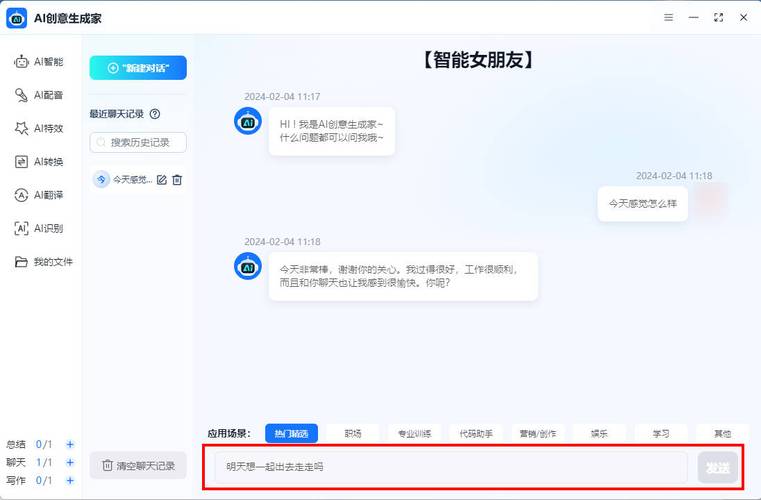Image resolution: width=761 pixels, height=500 pixels.
Task: Open the AI识别 sidebar section
Action: (39, 228)
